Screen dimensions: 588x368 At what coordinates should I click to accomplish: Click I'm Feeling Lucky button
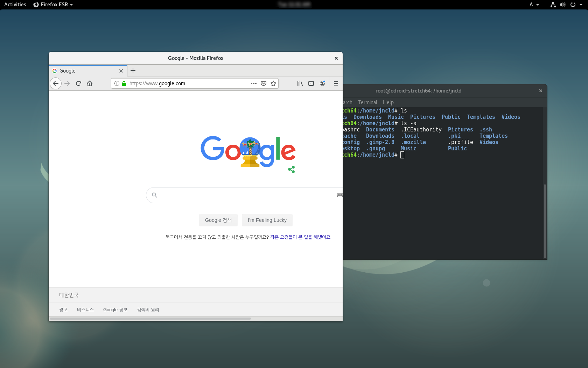[267, 220]
